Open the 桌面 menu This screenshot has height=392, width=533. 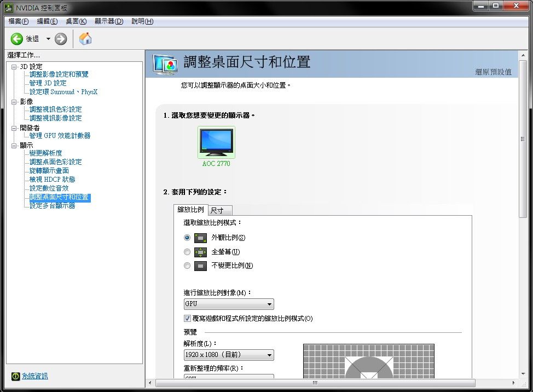(76, 21)
